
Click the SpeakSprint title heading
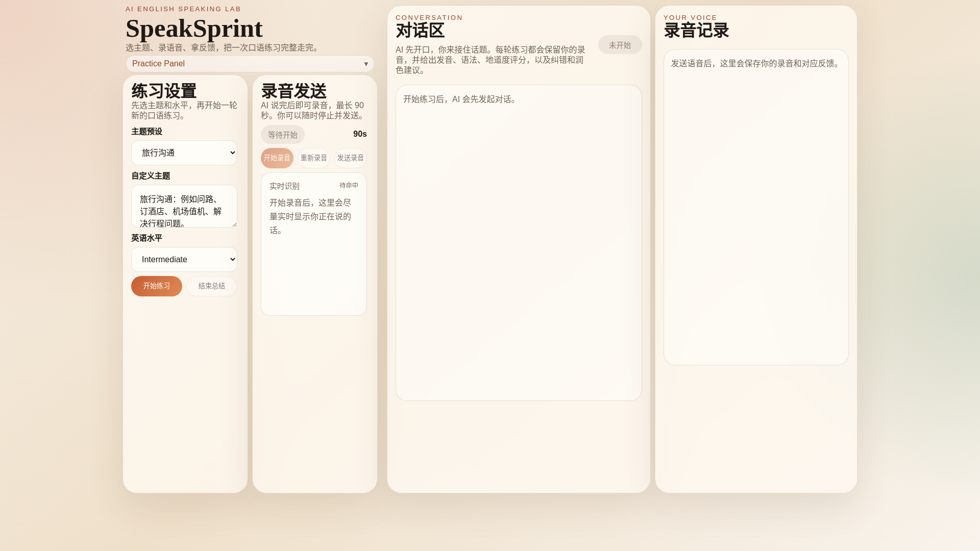[194, 29]
